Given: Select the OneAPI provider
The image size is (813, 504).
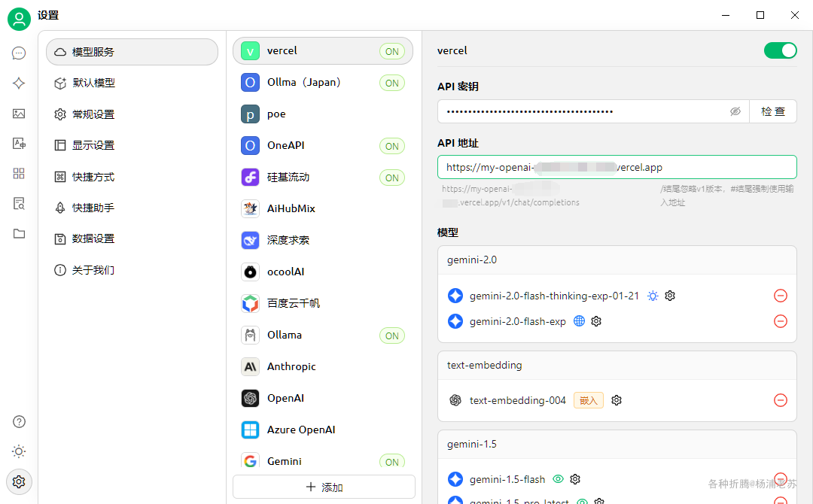Looking at the screenshot, I should (x=323, y=145).
